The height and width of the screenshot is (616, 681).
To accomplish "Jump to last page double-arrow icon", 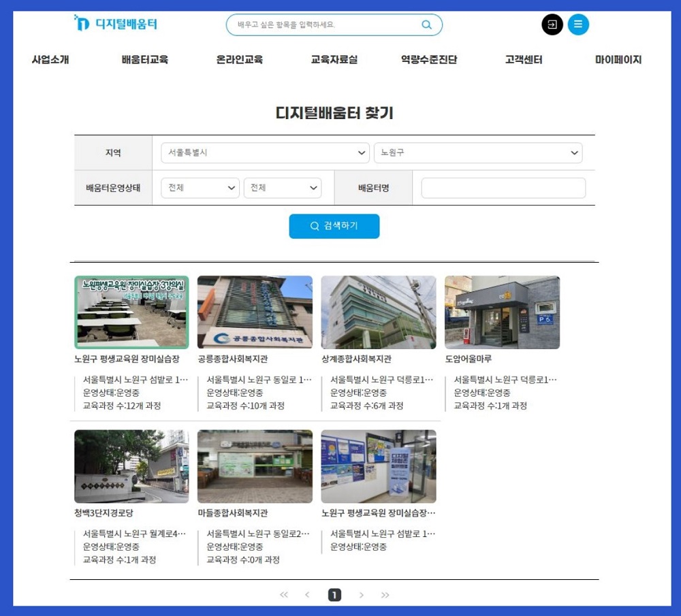I will pyautogui.click(x=385, y=595).
